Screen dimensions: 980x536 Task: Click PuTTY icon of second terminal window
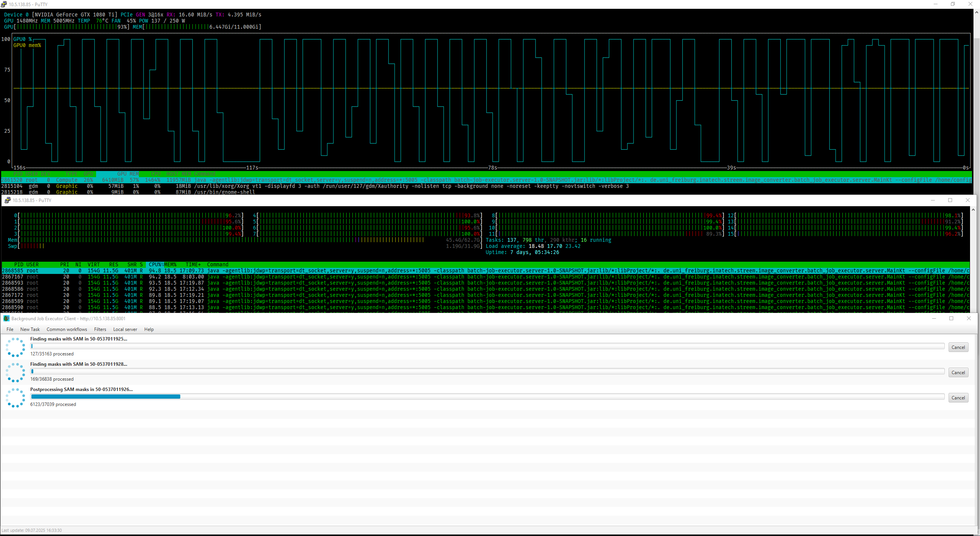point(7,200)
